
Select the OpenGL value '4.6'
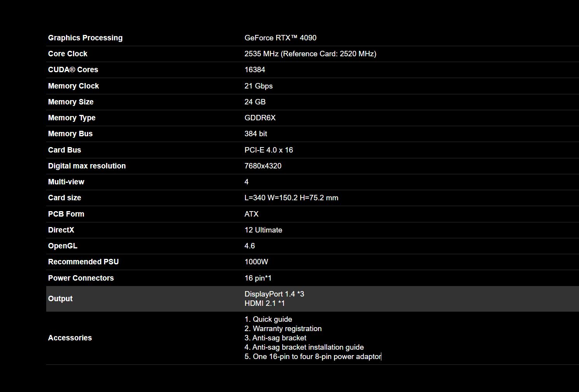click(250, 246)
